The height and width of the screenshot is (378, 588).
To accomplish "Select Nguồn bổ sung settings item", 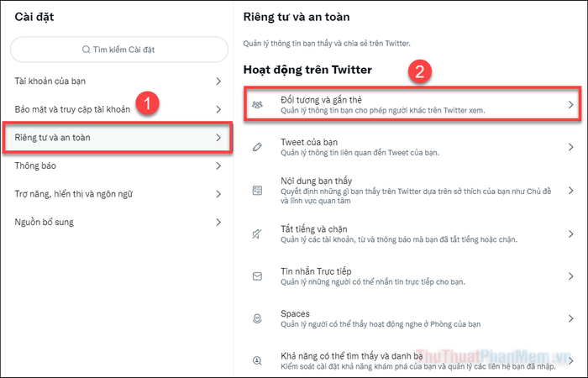I will click(x=118, y=222).
